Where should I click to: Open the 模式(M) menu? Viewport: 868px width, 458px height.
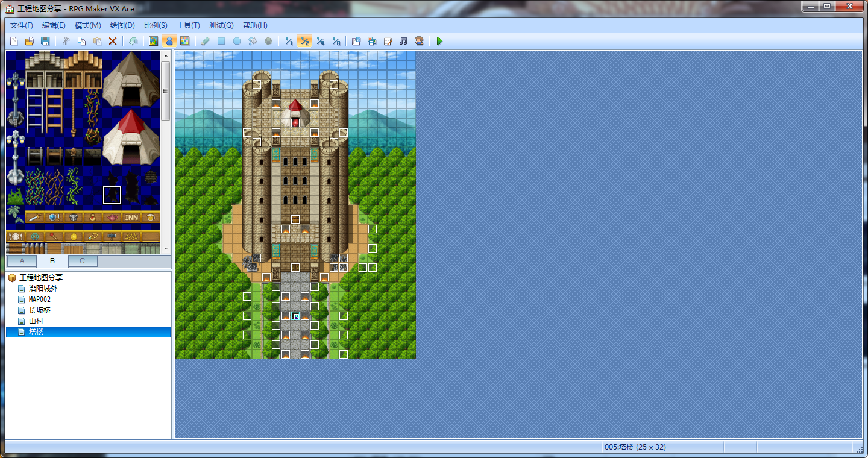click(87, 25)
